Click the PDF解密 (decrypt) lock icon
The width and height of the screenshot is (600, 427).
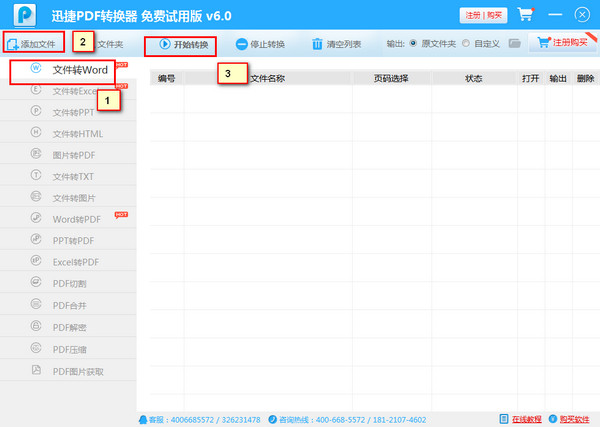(x=36, y=326)
